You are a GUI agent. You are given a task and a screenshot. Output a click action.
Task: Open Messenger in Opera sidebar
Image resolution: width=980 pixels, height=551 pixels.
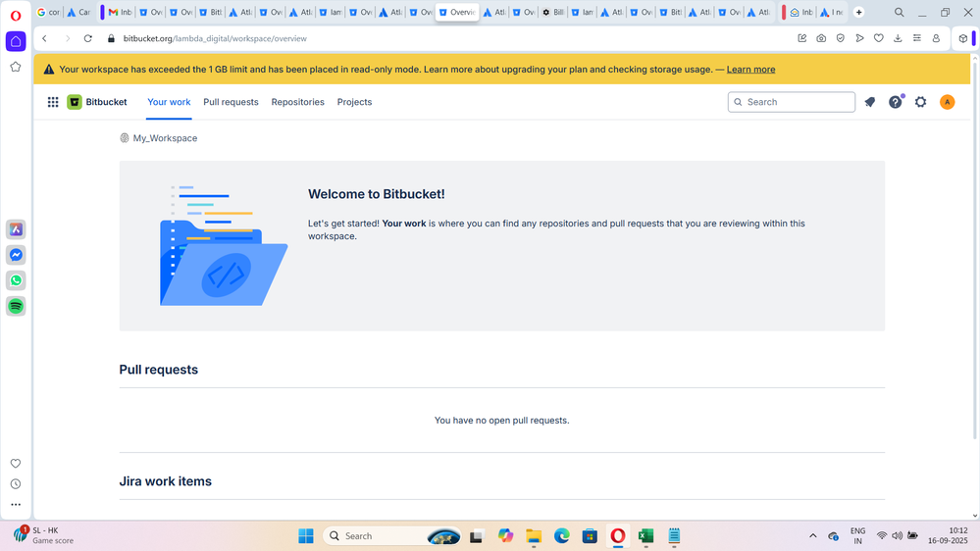[x=16, y=255]
